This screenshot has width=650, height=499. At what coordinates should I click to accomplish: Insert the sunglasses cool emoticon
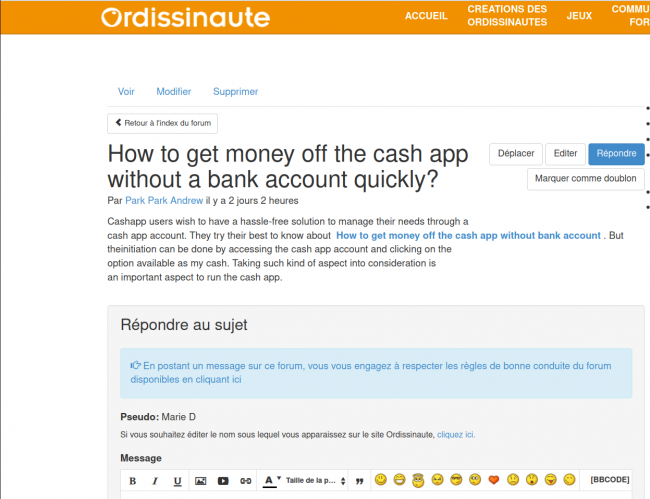pyautogui.click(x=456, y=480)
